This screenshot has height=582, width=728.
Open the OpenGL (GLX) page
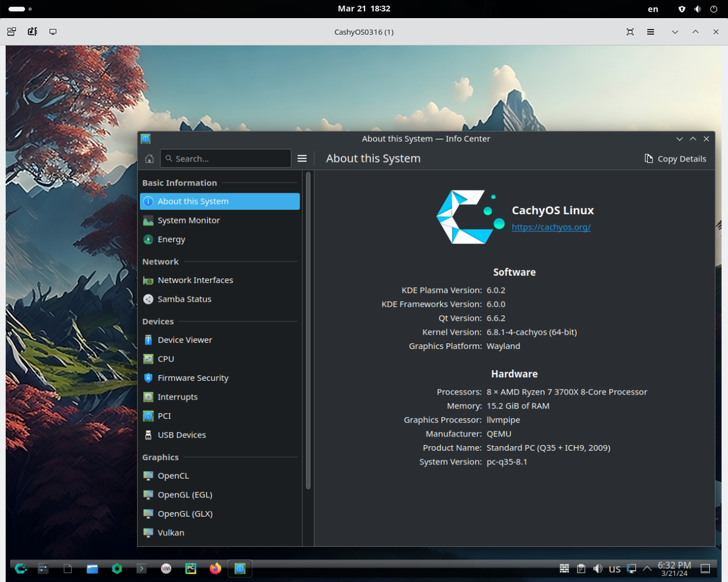click(x=220, y=513)
